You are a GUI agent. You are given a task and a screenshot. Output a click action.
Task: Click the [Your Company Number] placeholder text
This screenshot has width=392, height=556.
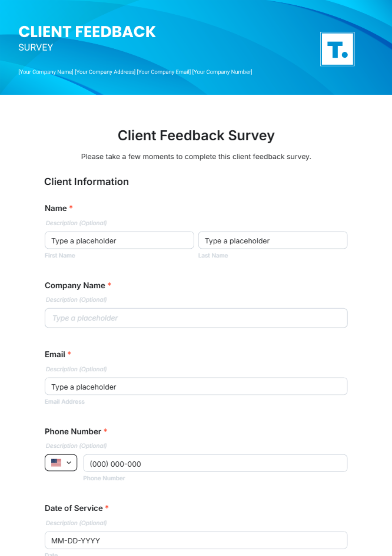[222, 72]
